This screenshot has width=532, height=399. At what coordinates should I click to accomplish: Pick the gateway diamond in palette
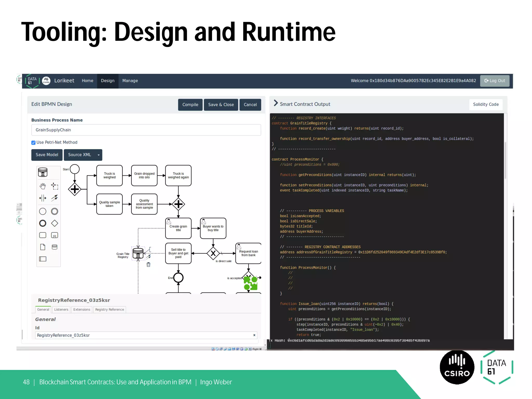(x=55, y=223)
